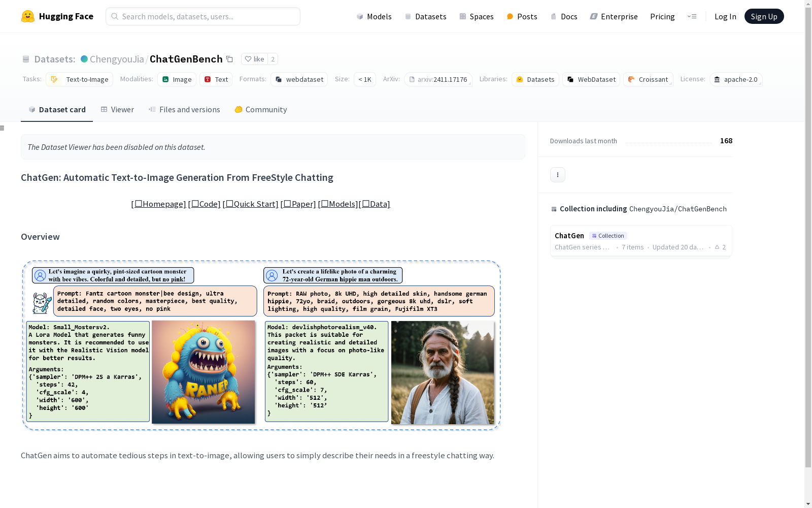812x508 pixels.
Task: Open the Files and versions tab
Action: click(184, 110)
